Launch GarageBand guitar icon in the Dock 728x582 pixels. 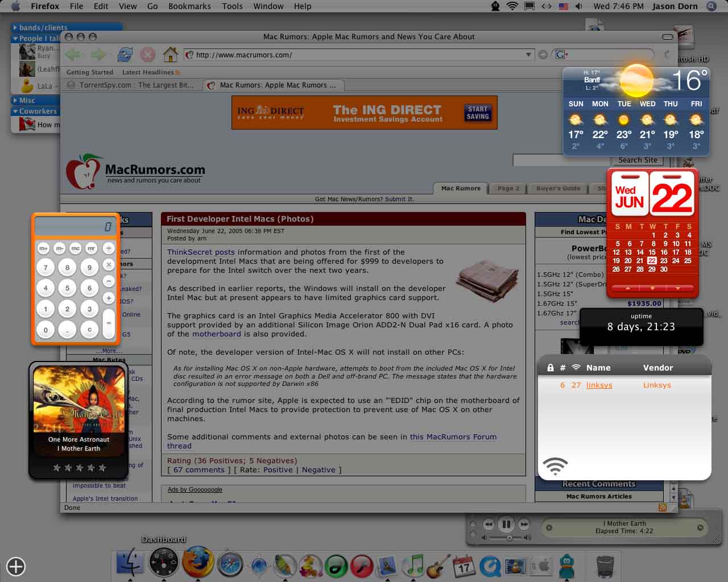point(439,566)
